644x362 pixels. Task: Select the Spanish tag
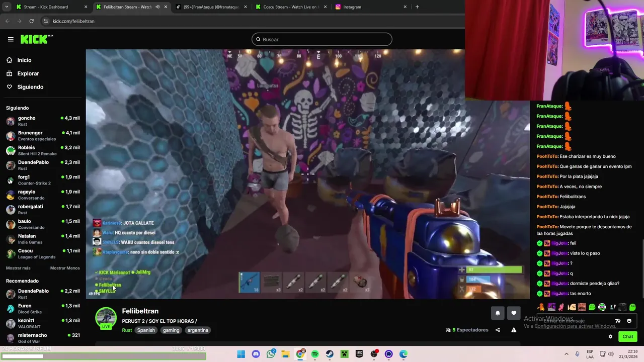pyautogui.click(x=146, y=330)
